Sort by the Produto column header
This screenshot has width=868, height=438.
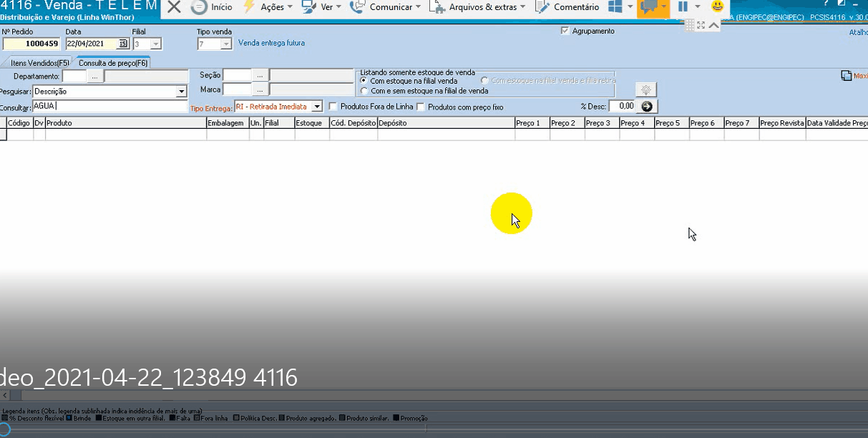[x=126, y=123]
